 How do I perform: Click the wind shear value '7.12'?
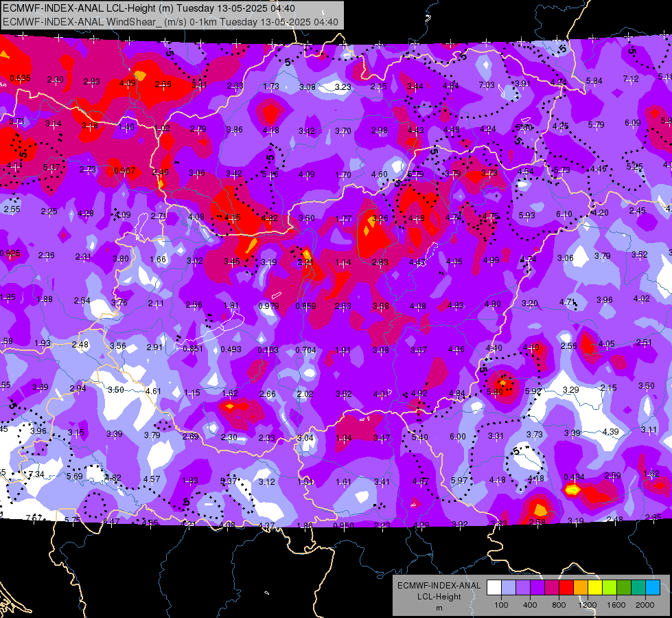click(x=630, y=79)
